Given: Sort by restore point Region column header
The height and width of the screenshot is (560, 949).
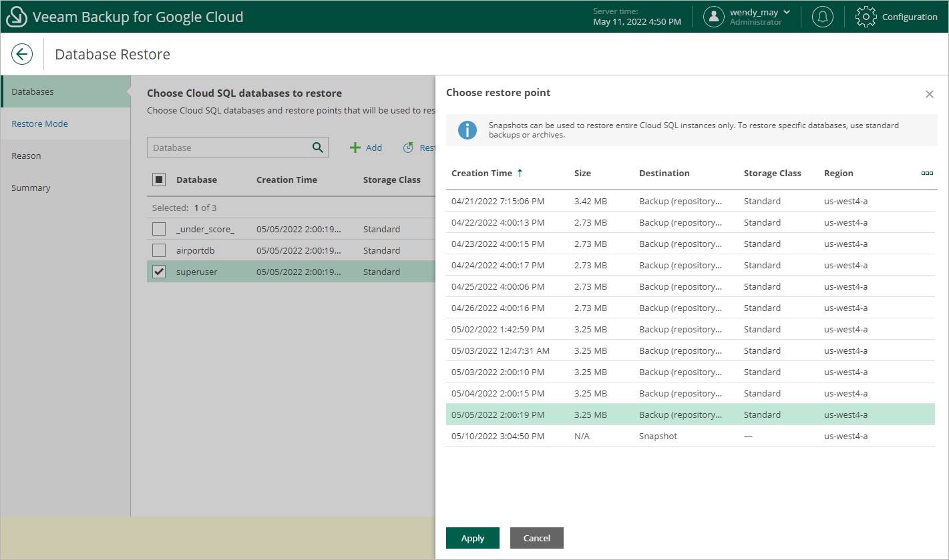Looking at the screenshot, I should 839,173.
